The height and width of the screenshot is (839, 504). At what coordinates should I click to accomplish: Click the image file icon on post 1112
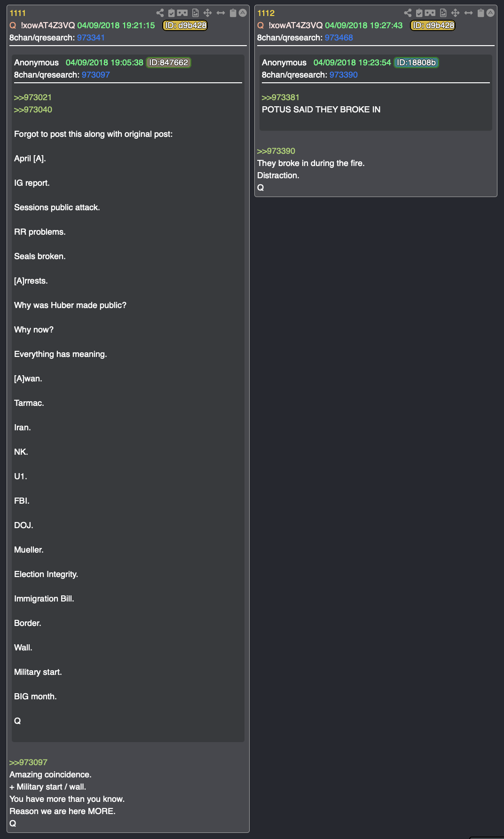tap(443, 13)
